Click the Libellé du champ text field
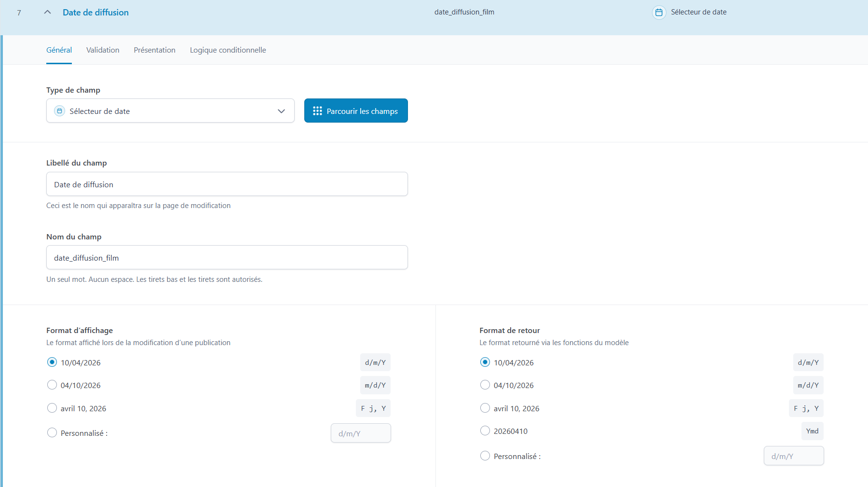The image size is (868, 487). 227,184
